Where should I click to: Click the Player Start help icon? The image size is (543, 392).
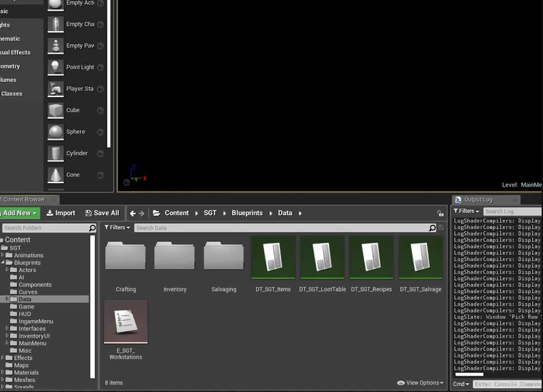click(100, 89)
